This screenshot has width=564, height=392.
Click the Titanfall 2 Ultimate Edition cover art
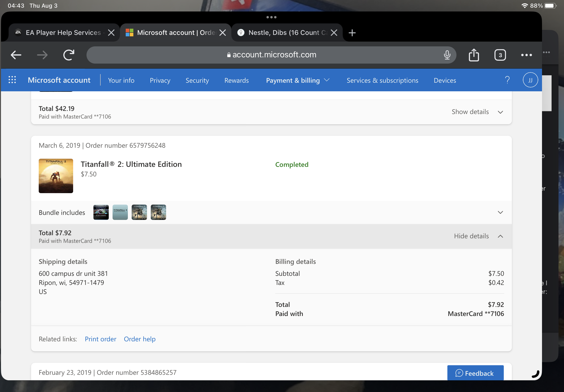pyautogui.click(x=56, y=176)
